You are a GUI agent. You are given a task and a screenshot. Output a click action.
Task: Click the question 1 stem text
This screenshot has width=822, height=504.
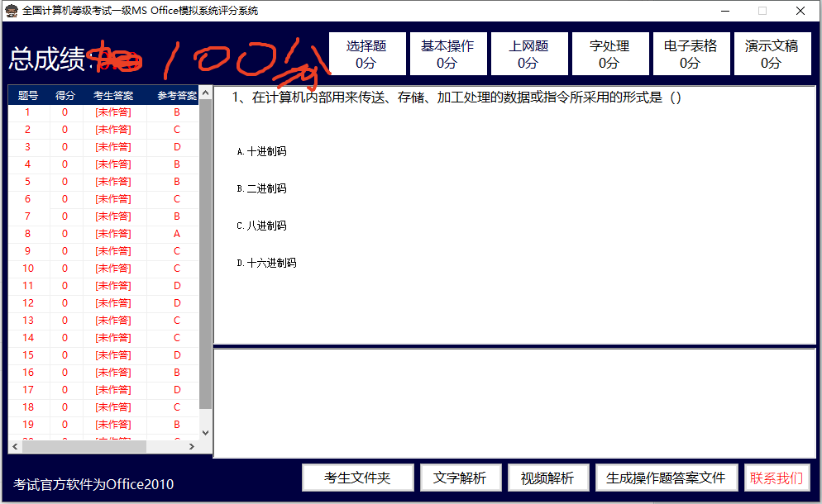(x=456, y=97)
